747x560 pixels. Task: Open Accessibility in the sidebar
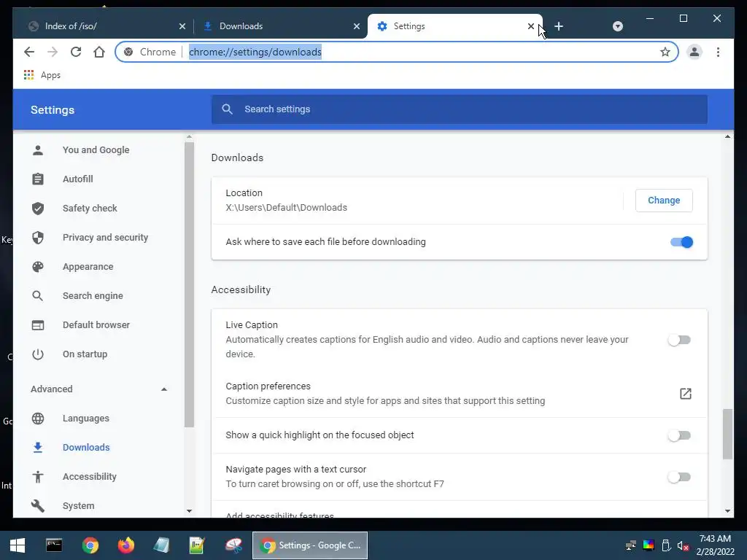coord(89,477)
